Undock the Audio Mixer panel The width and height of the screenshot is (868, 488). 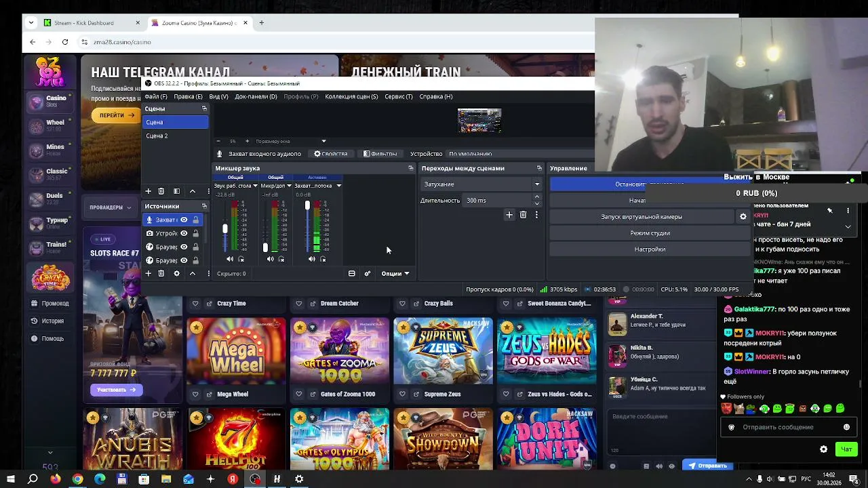[410, 168]
